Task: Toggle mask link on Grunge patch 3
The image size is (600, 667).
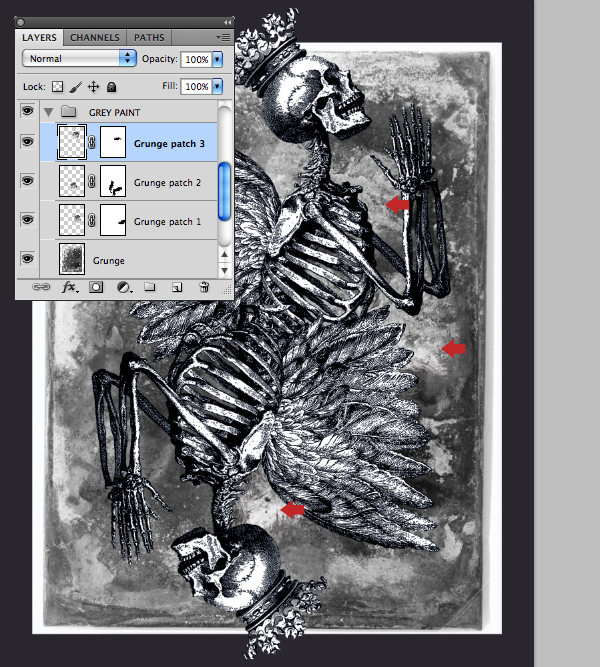Action: (x=92, y=143)
